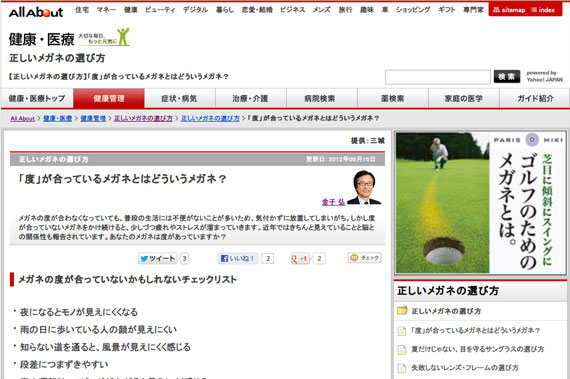Image resolution: width=570 pixels, height=379 pixels.
Task: Click the tweet count 3 bubble
Action: pyautogui.click(x=184, y=258)
